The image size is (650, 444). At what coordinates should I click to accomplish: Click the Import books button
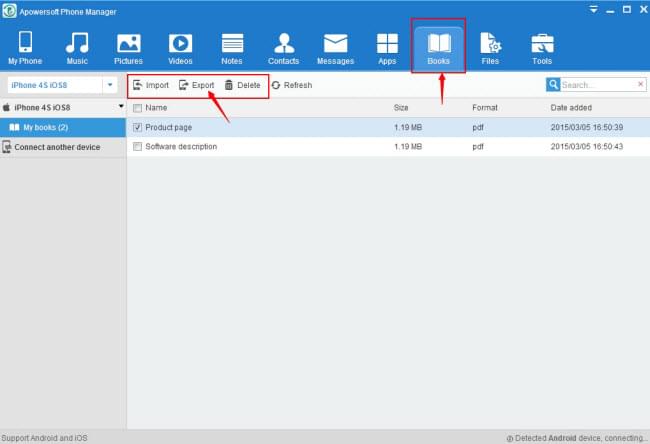(151, 85)
